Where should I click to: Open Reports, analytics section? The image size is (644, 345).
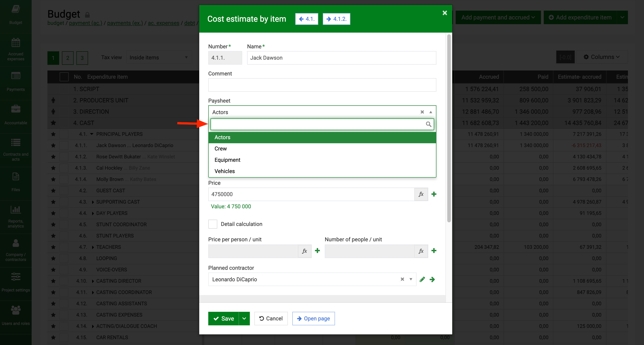click(16, 216)
